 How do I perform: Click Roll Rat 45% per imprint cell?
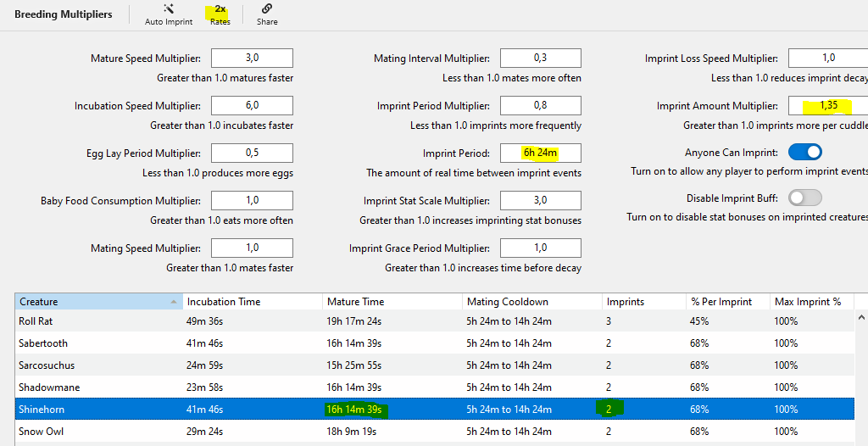pos(699,321)
